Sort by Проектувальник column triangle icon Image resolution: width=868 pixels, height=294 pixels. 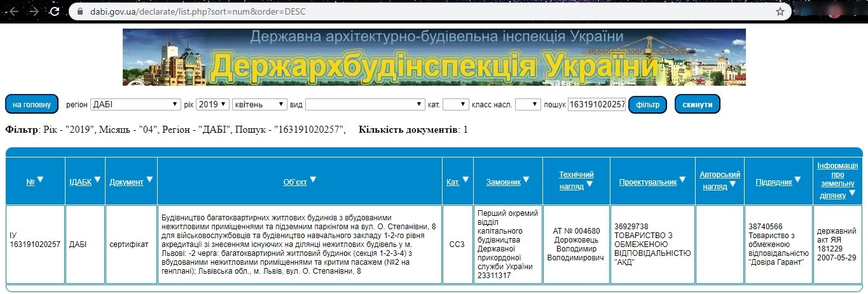(x=682, y=180)
